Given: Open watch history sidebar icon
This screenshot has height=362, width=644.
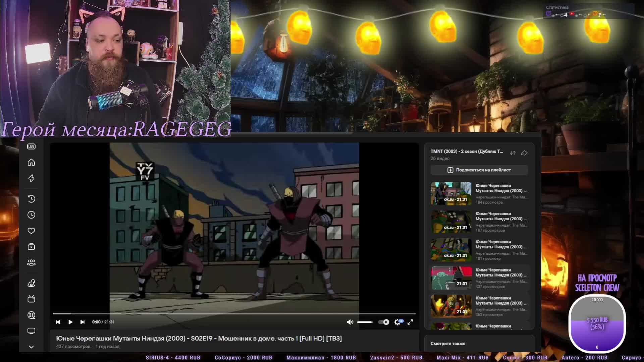Looking at the screenshot, I should (31, 199).
